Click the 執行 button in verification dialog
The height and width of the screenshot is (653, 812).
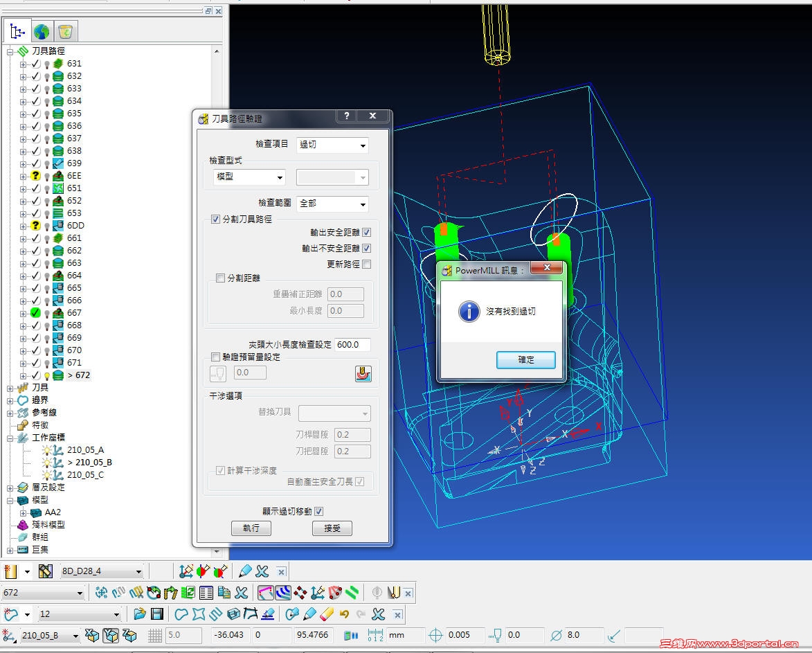pos(251,528)
